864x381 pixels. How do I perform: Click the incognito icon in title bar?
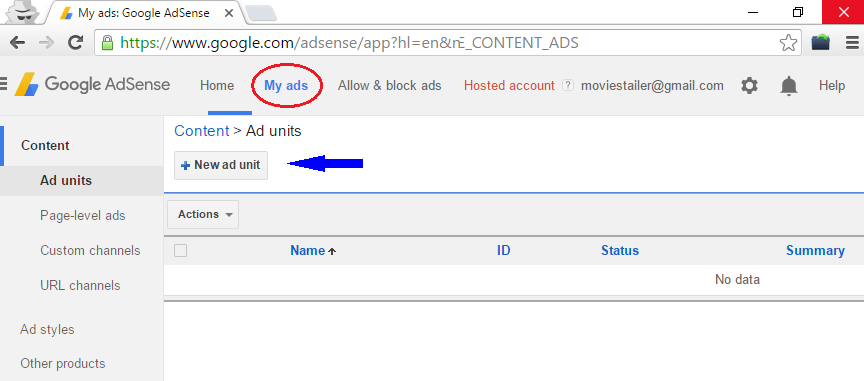pyautogui.click(x=22, y=13)
